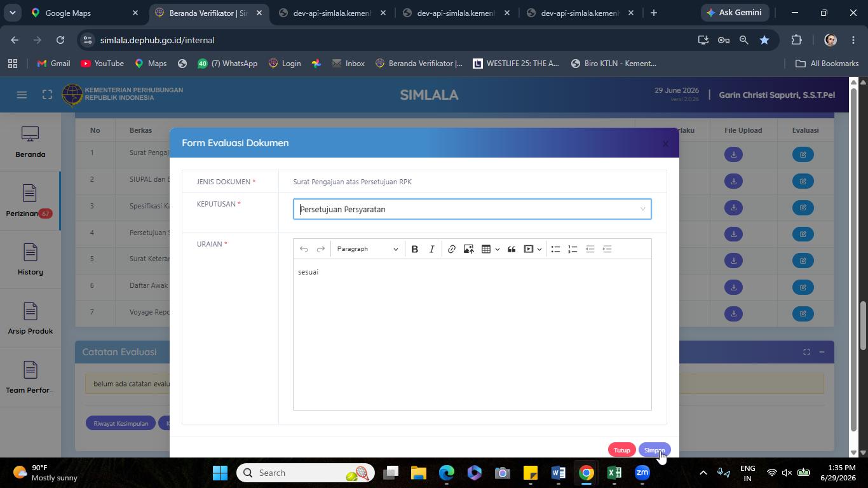The height and width of the screenshot is (488, 868).
Task: Open the Windows Start menu
Action: pyautogui.click(x=220, y=473)
